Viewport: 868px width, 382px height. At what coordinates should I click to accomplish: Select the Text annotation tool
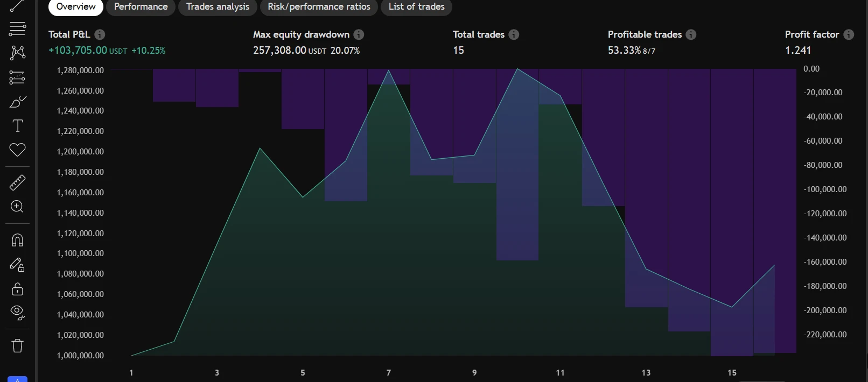[x=17, y=126]
